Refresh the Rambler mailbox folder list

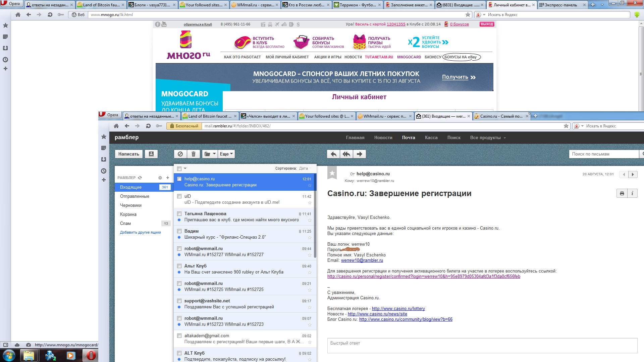pyautogui.click(x=140, y=178)
